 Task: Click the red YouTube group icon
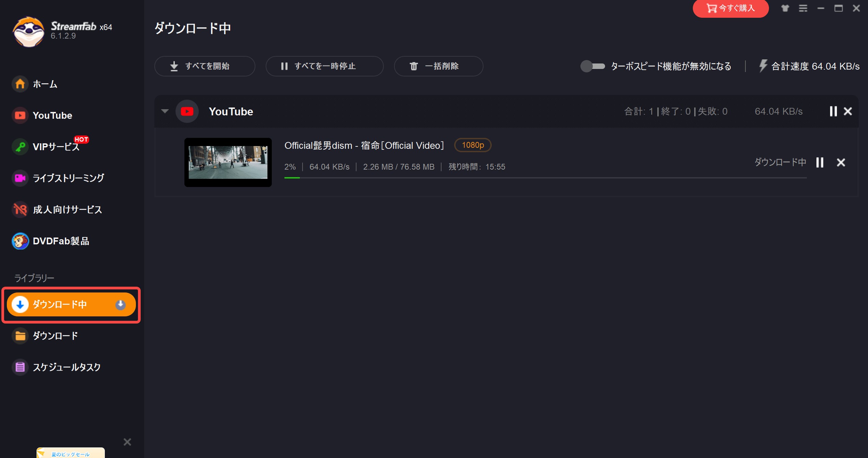[187, 111]
